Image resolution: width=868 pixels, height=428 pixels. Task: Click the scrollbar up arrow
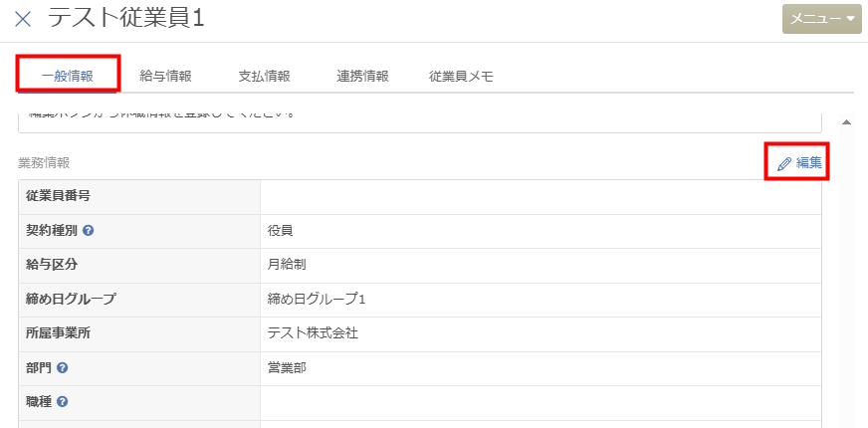click(x=846, y=122)
